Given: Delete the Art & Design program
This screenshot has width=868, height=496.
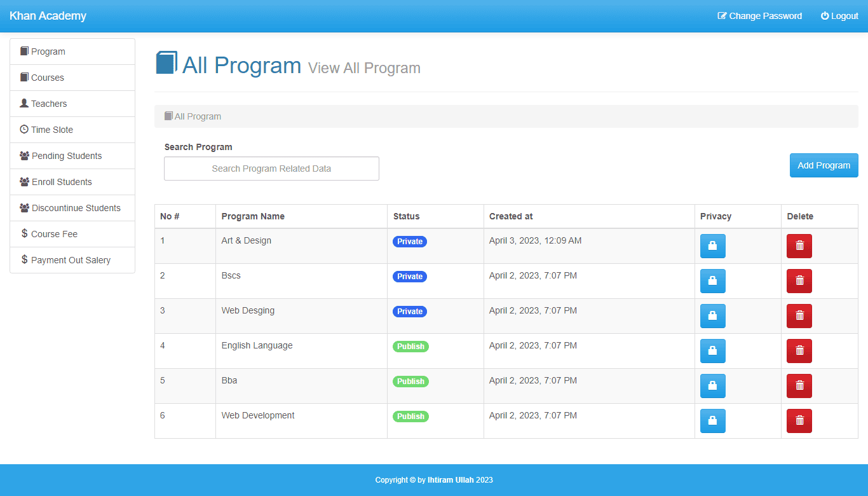Looking at the screenshot, I should tap(799, 246).
